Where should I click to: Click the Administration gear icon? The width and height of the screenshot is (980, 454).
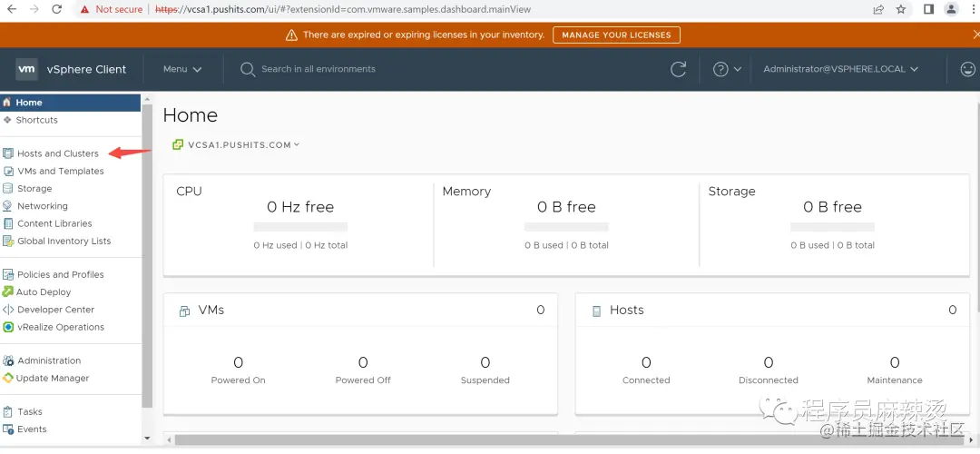coord(7,360)
